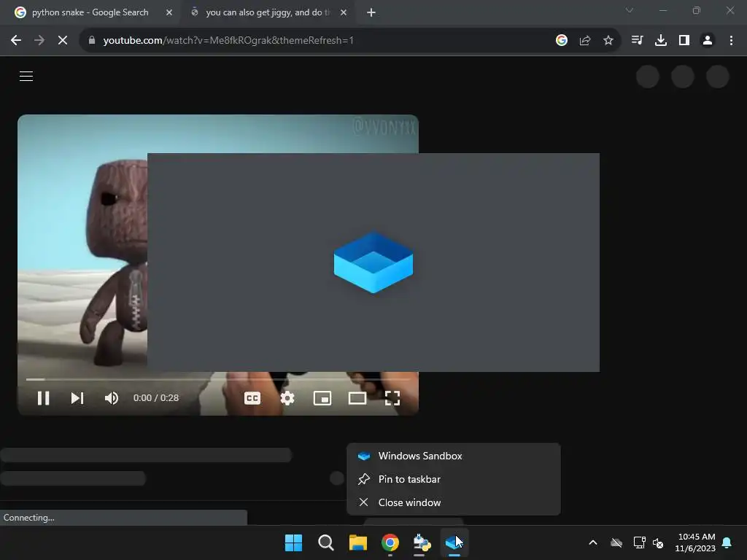Image resolution: width=747 pixels, height=560 pixels.
Task: Open YouTube hamburger guide menu
Action: click(26, 76)
